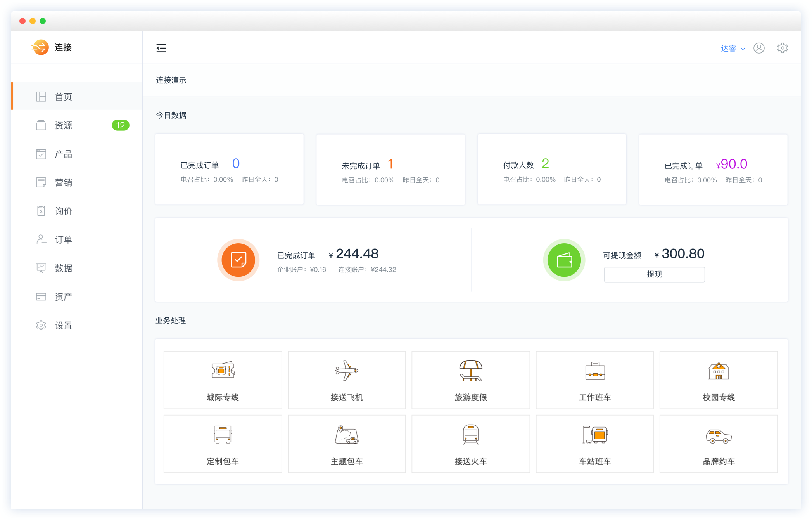812x520 pixels.
Task: Select the 资源 sidebar icon
Action: [x=41, y=125]
